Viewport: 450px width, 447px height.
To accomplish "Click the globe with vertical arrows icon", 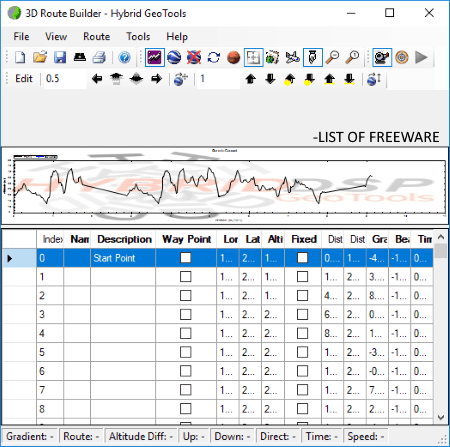I will [x=374, y=79].
